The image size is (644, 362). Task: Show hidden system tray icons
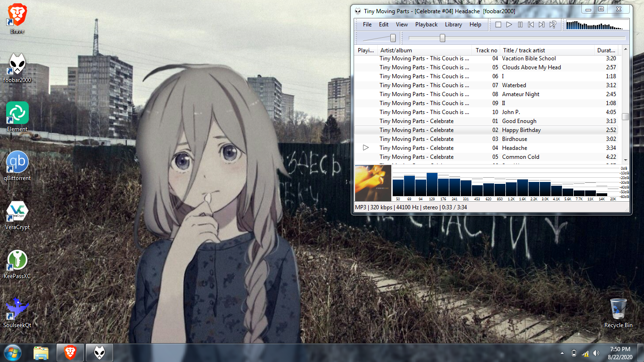tap(562, 353)
